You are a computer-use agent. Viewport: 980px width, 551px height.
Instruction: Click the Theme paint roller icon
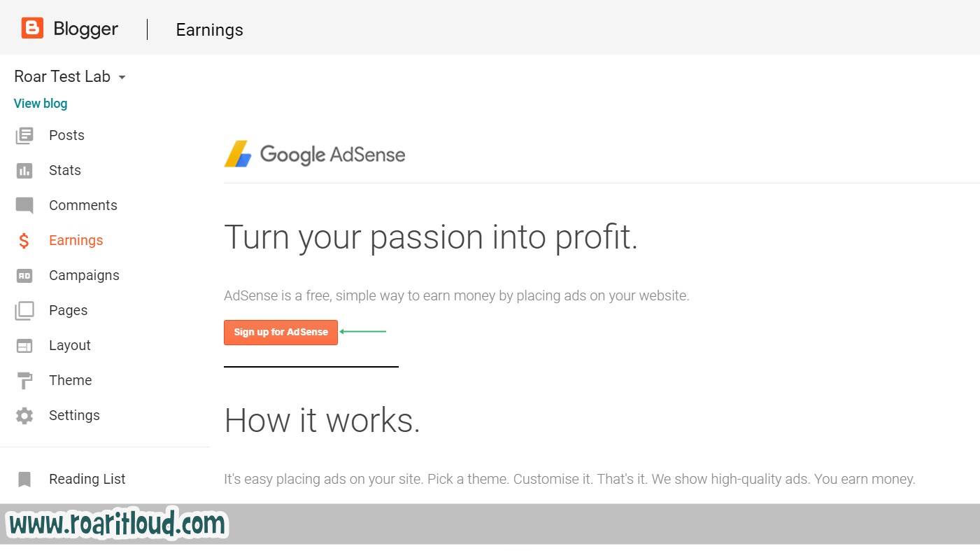point(24,380)
